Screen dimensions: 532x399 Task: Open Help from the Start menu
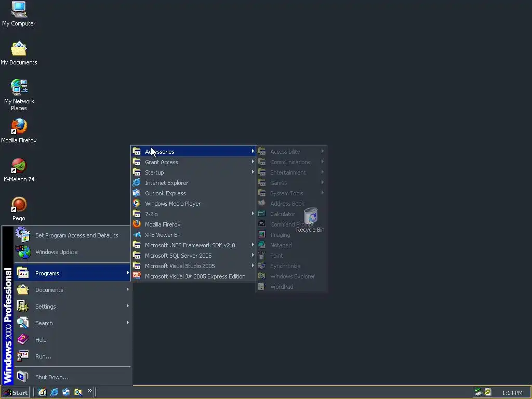[x=72, y=340]
